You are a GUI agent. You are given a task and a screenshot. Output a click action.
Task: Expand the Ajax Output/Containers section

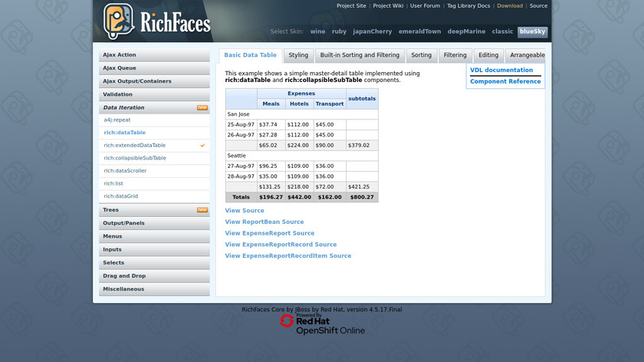[154, 81]
